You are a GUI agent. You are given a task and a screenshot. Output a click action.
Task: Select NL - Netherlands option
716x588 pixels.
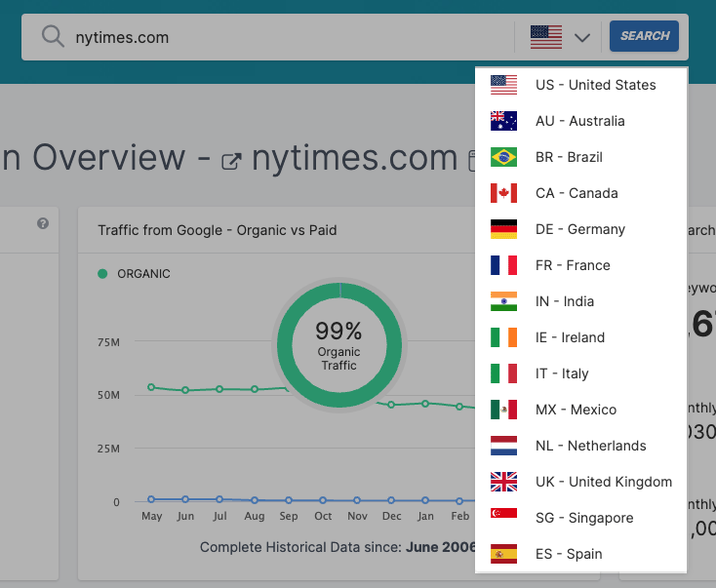[580, 446]
